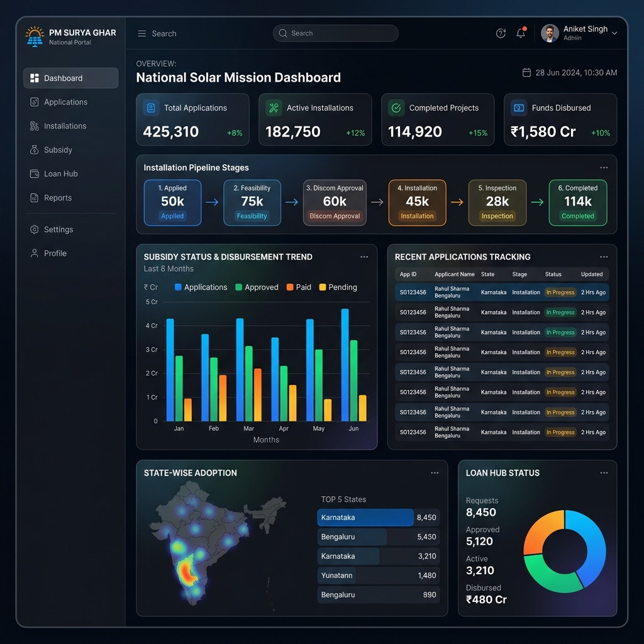Screen dimensions: 644x644
Task: Click the magnifier icon in search bar
Action: click(283, 33)
